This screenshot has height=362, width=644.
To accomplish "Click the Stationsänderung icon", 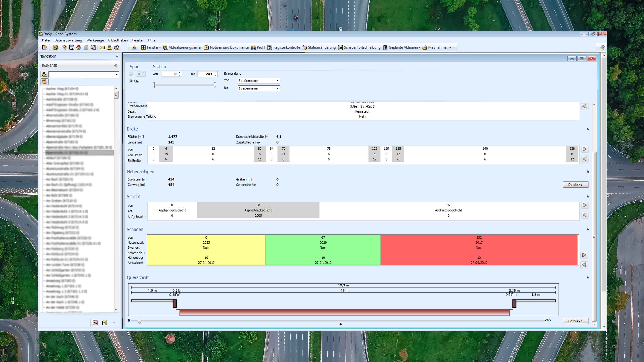I will click(x=305, y=47).
